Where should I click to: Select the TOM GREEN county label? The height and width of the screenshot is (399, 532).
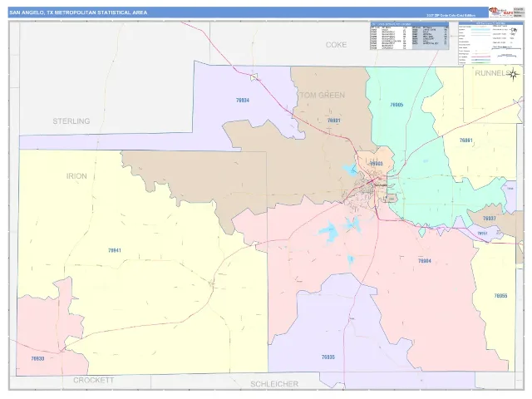[x=323, y=96]
